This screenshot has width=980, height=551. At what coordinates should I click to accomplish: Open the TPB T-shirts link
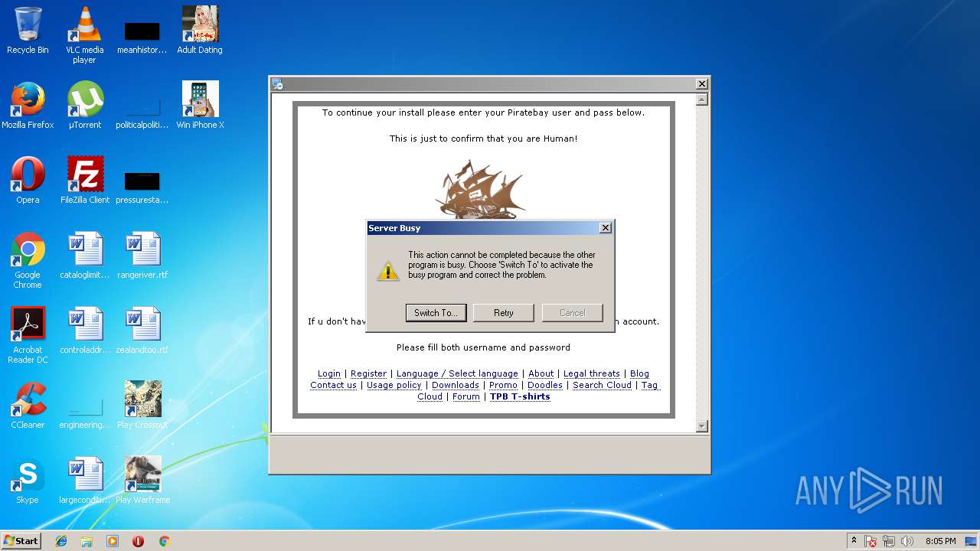click(520, 396)
